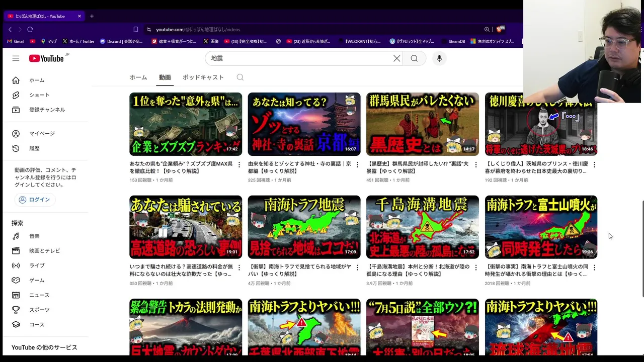Clear the search text with the X

396,58
